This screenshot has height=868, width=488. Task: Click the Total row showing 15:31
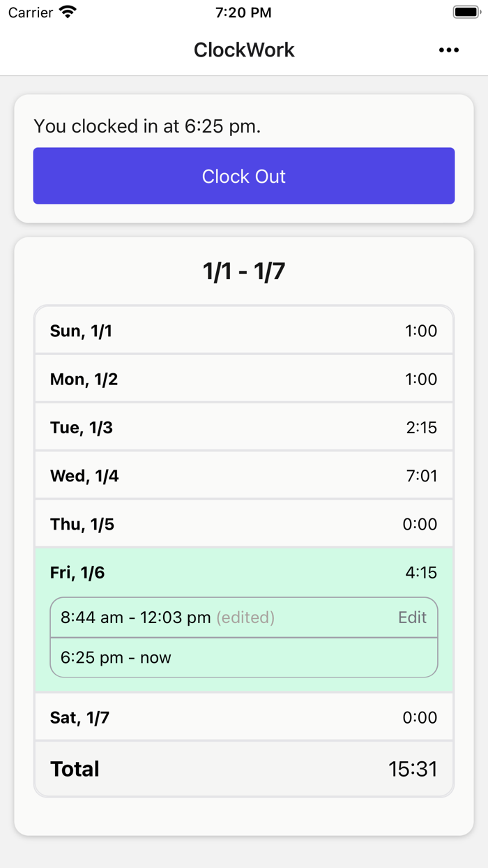(x=244, y=768)
